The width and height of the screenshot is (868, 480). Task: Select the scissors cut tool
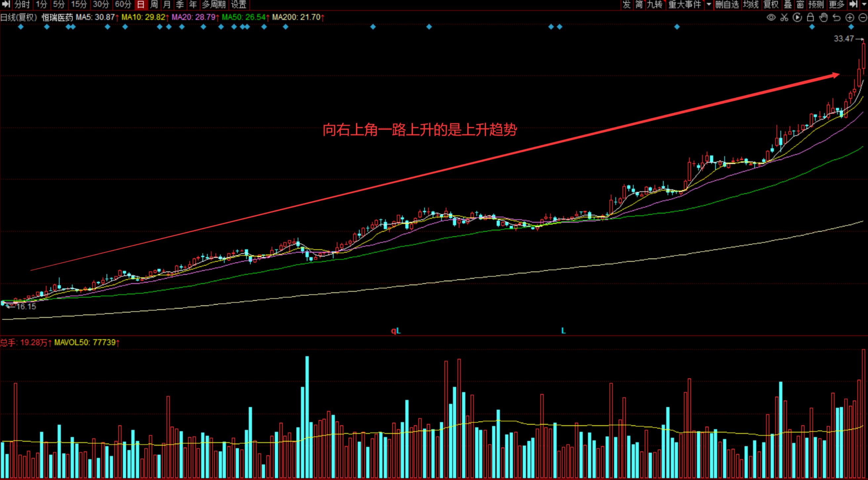tap(784, 18)
